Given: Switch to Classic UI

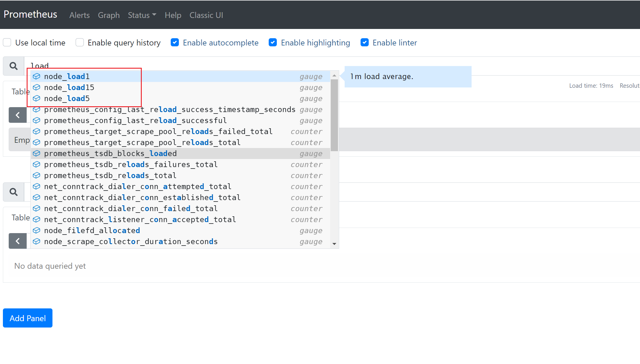Looking at the screenshot, I should [x=206, y=15].
